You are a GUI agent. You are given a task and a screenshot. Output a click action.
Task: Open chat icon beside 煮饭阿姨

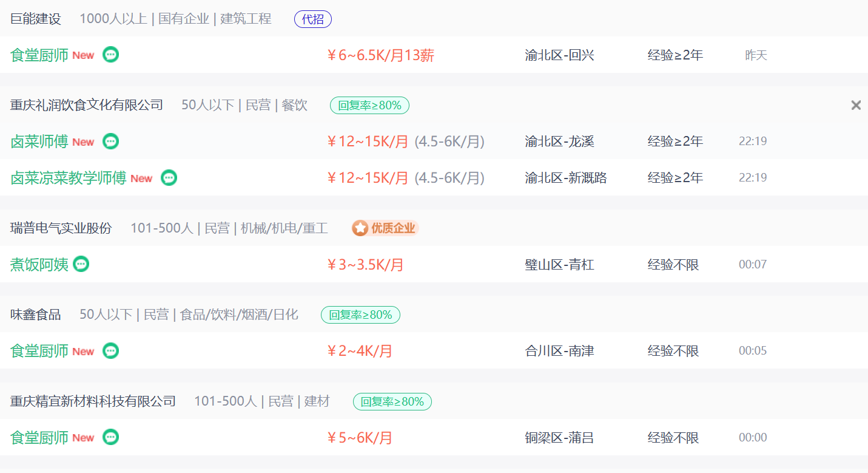coord(81,264)
